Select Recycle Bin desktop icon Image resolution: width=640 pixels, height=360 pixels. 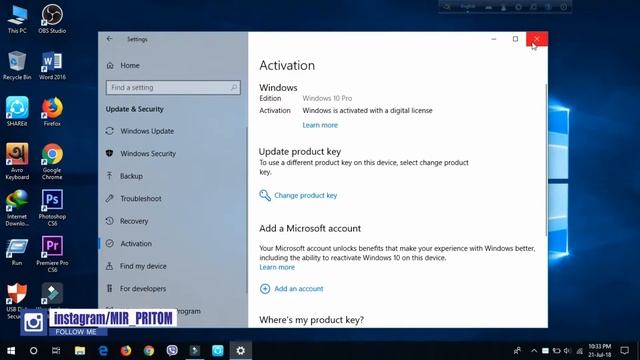coord(17,66)
